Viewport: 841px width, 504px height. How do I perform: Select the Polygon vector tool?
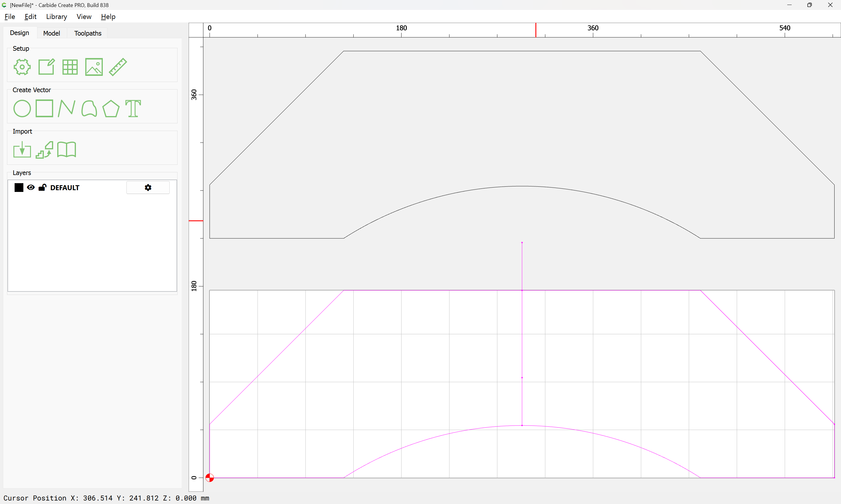click(111, 109)
